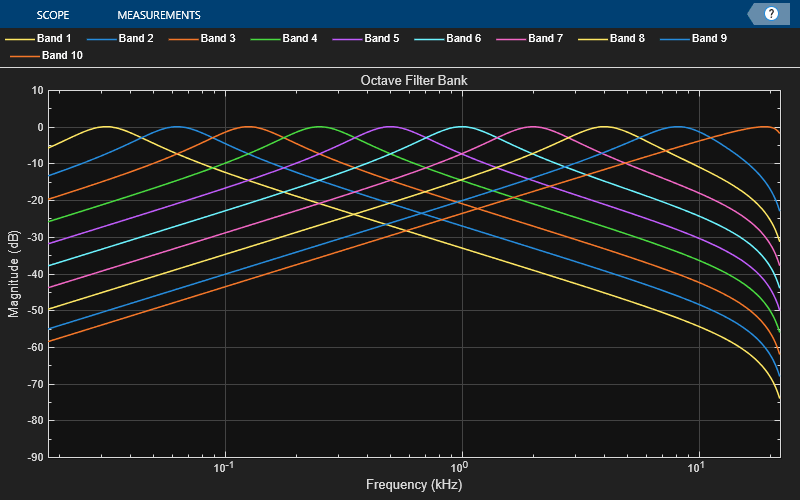800x500 pixels.
Task: Select Band 9 legend entry
Action: [709, 39]
